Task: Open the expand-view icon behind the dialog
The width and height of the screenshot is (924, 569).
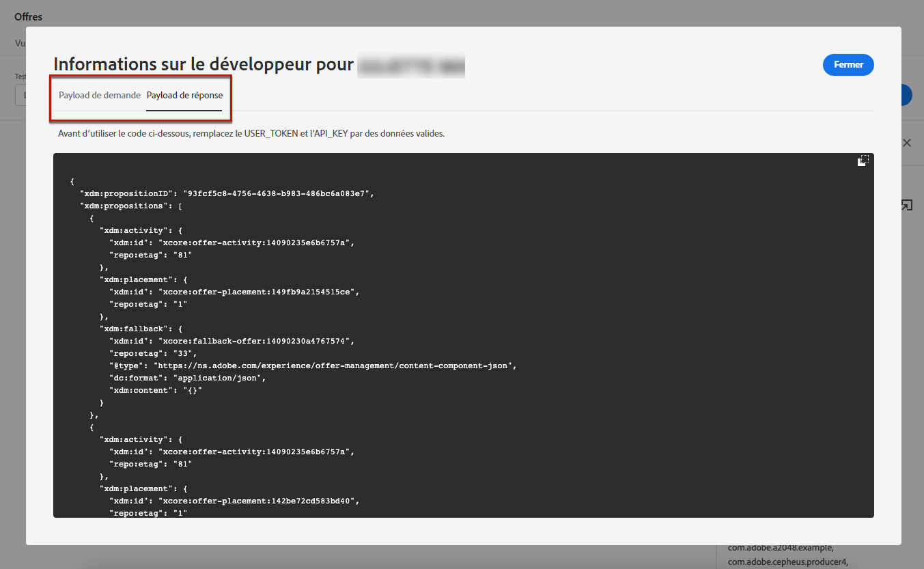Action: 906,205
